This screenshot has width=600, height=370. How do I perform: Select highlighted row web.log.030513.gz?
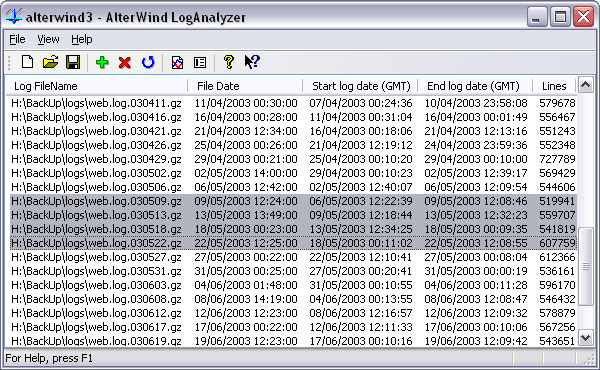pos(293,215)
